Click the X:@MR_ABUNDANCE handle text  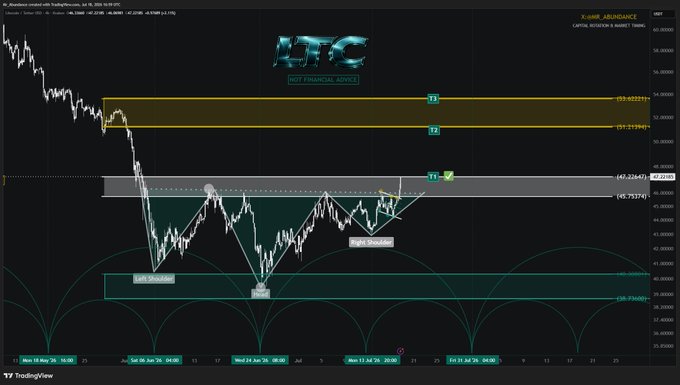click(609, 17)
